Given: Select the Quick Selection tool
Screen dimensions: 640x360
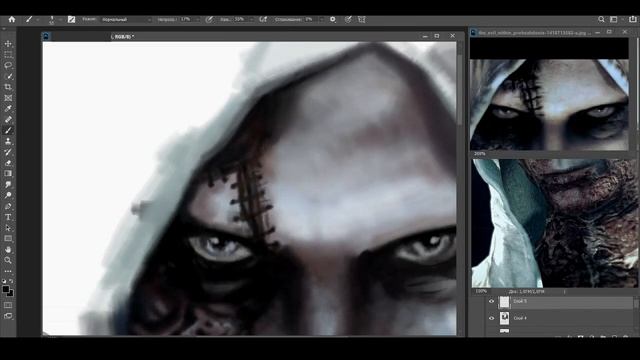Looking at the screenshot, I should (8, 76).
